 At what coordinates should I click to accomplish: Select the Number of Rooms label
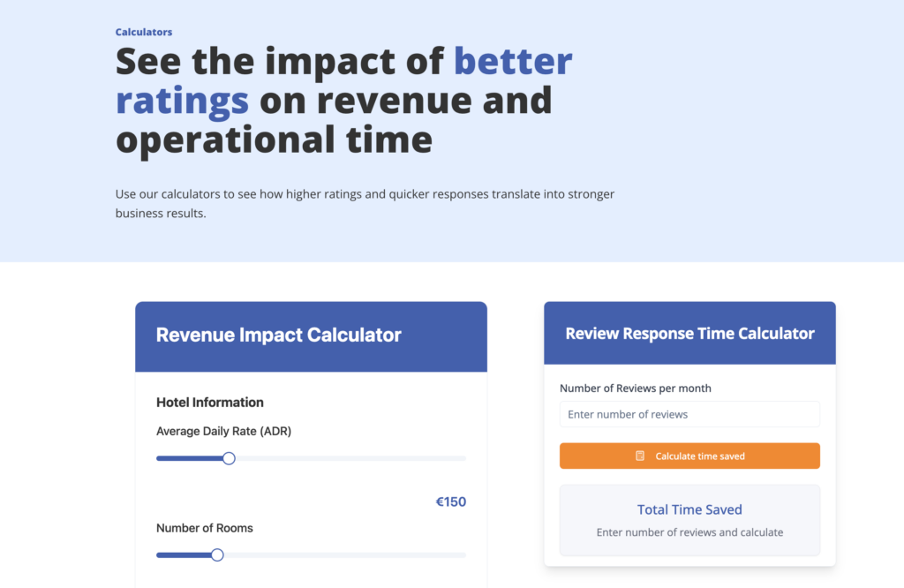(x=205, y=528)
